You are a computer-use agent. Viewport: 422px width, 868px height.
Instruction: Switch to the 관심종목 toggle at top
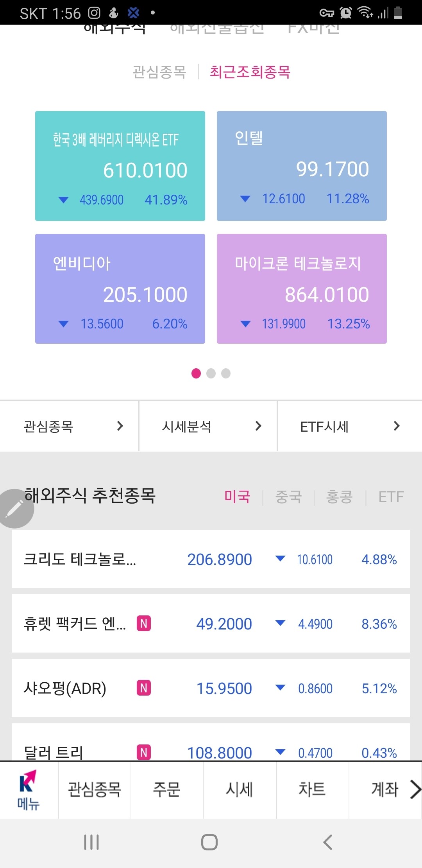pyautogui.click(x=159, y=72)
